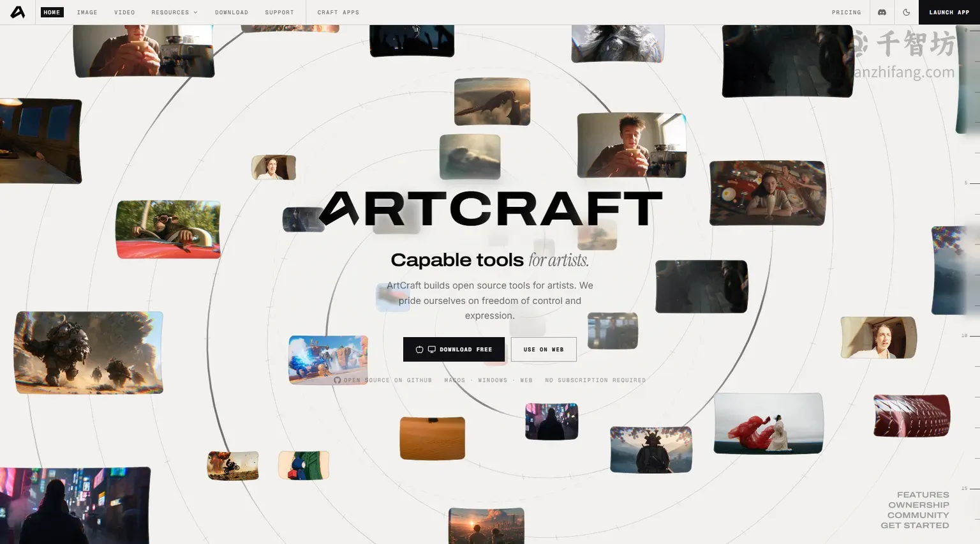Click the small smiling woman portrait thumbnail
The width and height of the screenshot is (980, 544).
pyautogui.click(x=274, y=167)
